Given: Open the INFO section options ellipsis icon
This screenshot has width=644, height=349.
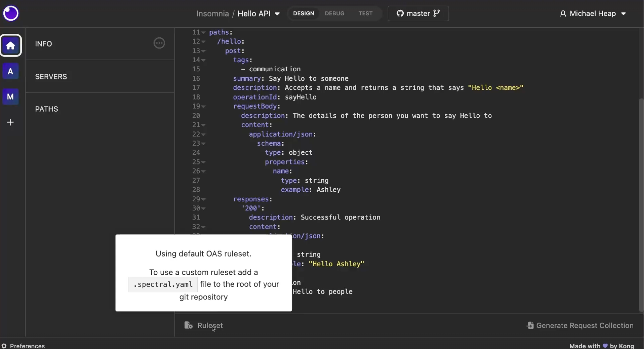Looking at the screenshot, I should pos(159,43).
